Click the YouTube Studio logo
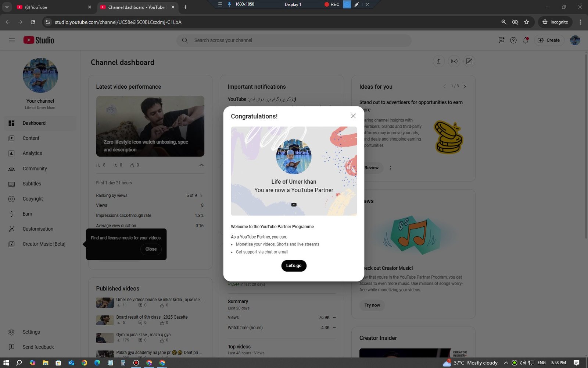This screenshot has width=588, height=368. coord(39,40)
